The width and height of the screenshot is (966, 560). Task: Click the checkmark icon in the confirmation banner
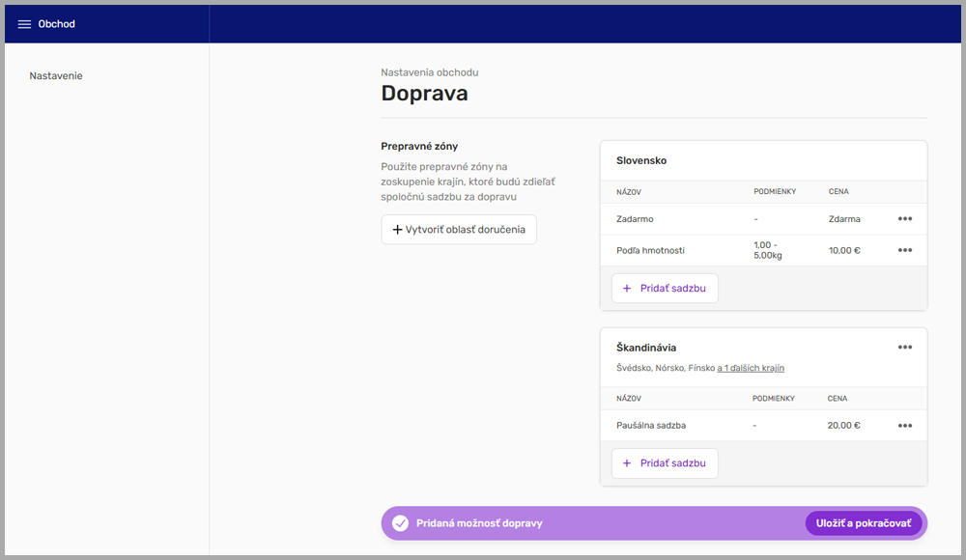pos(400,522)
